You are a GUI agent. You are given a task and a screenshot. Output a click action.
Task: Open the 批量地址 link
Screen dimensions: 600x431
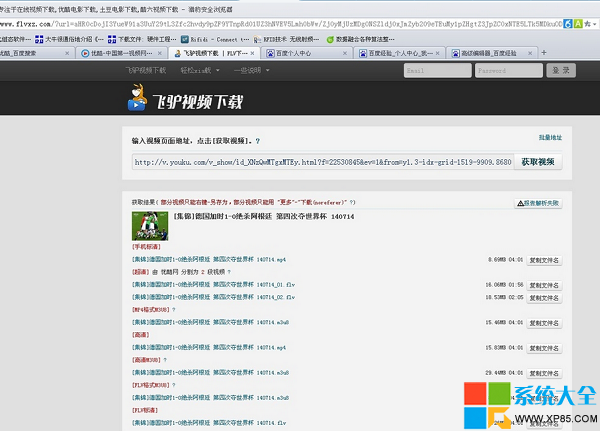(550, 137)
